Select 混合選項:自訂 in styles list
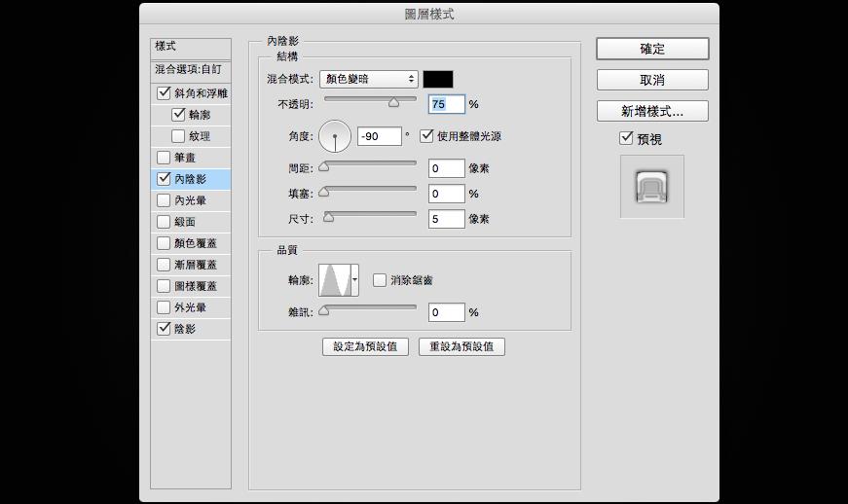 pyautogui.click(x=191, y=70)
